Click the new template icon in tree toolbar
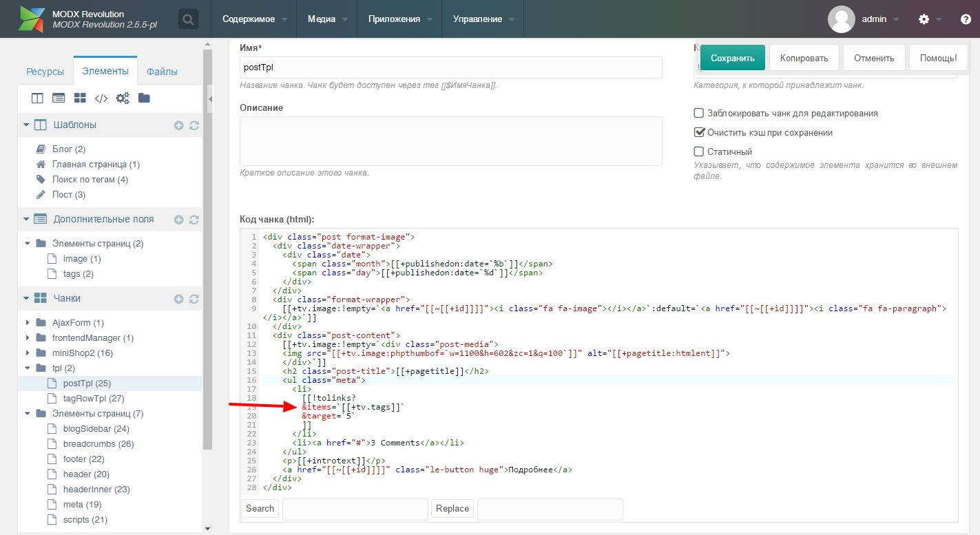The image size is (980, 535). pos(37,98)
